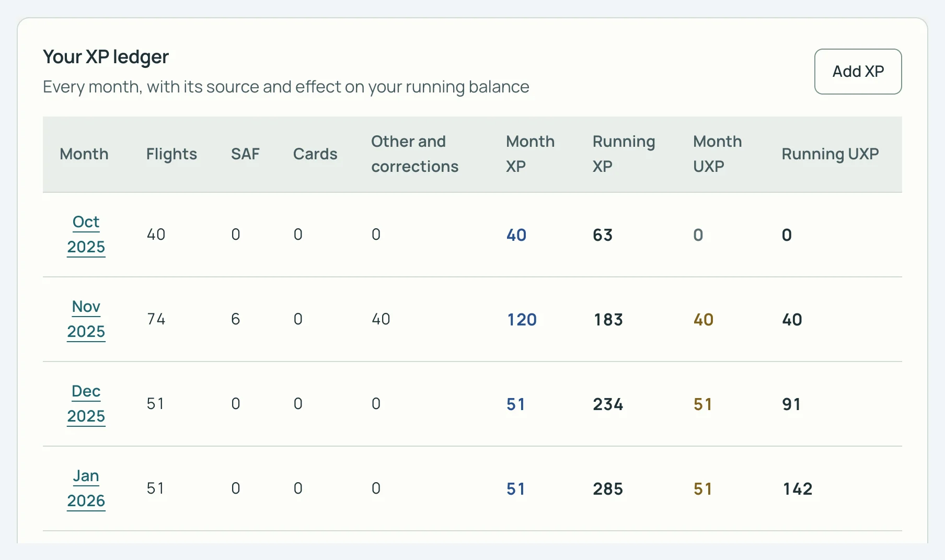
Task: Click the SAF column header
Action: (x=245, y=154)
